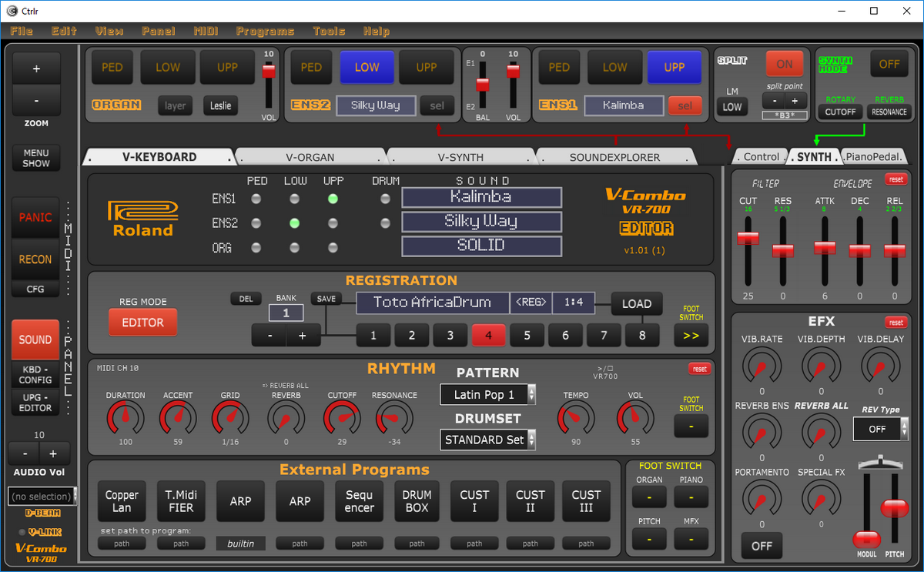
Task: Toggle SYNTH MODE OFF button
Action: point(889,64)
